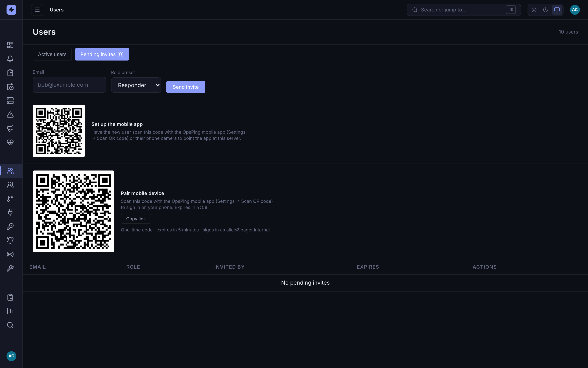The image size is (588, 368).
Task: Click the Pair mobile device QR code
Action: [73, 211]
